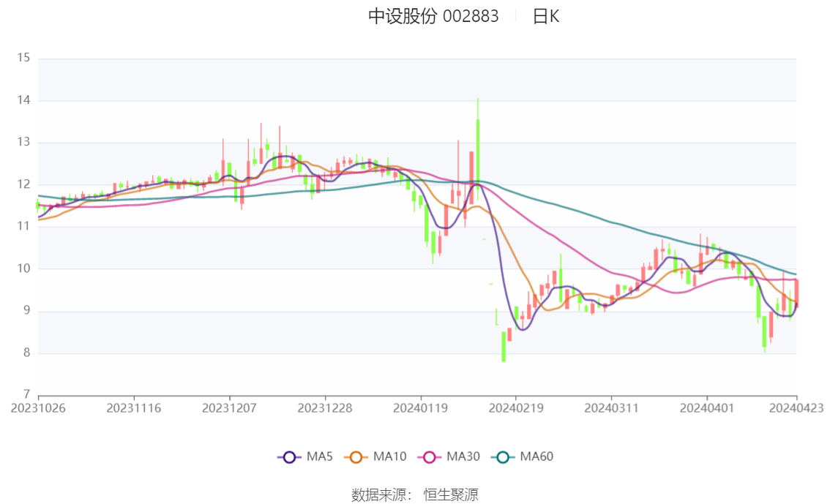Toggle the MA60 teal legend marker
Screen dimensions: 830x504
[503, 457]
